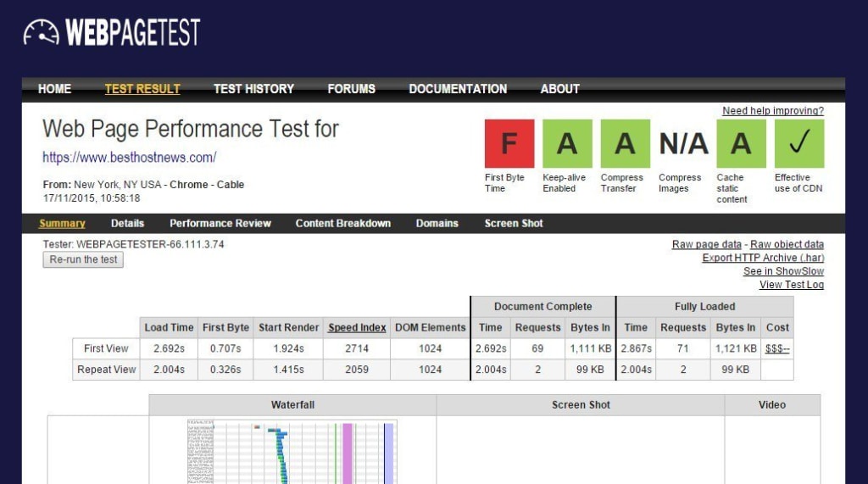Click the Repeat View row label
Image resolution: width=868 pixels, height=484 pixels.
pos(106,370)
